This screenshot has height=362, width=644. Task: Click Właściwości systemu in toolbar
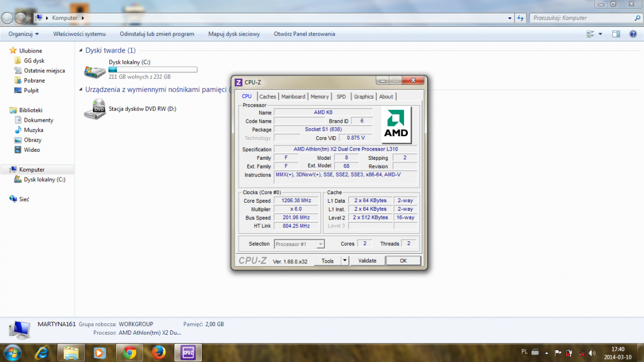79,34
